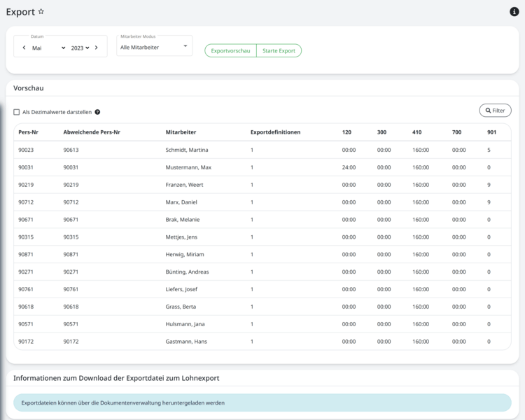Viewport: 525px width, 420px height.
Task: Open the Filter button with magnifier
Action: (x=495, y=111)
